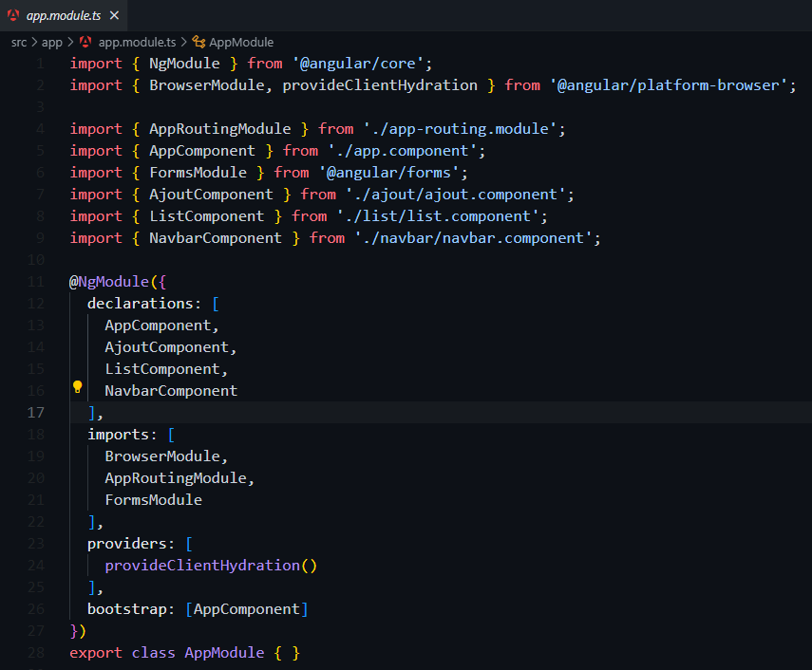Click 'provideClientHydration' in import line 2
The height and width of the screenshot is (670, 812).
pos(380,85)
